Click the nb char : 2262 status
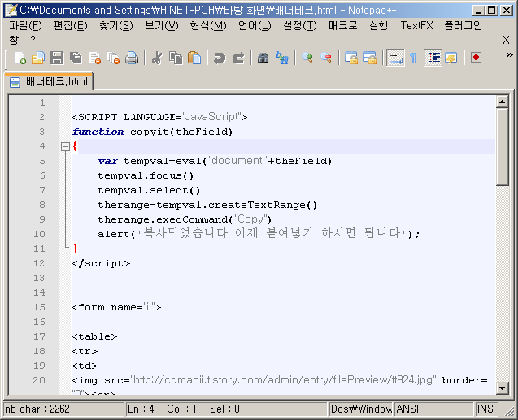Viewport: 518px width, 420px height. [x=63, y=409]
